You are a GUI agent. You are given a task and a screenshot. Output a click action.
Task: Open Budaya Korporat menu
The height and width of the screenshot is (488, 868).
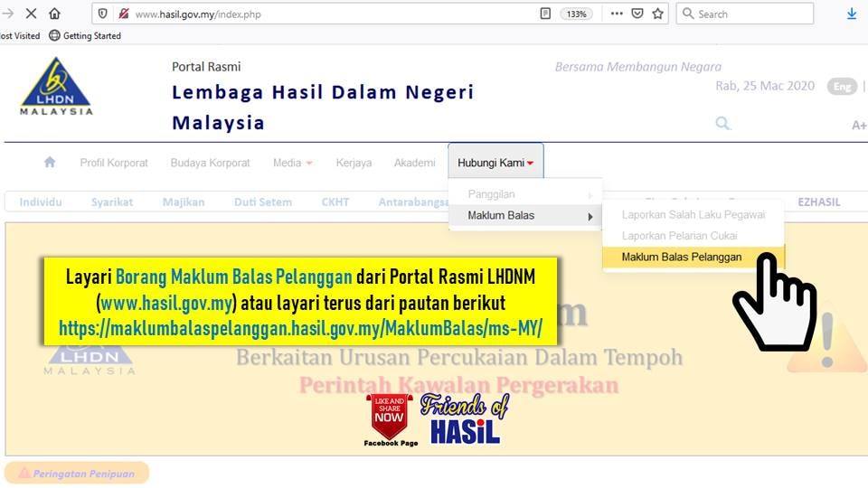pos(211,163)
